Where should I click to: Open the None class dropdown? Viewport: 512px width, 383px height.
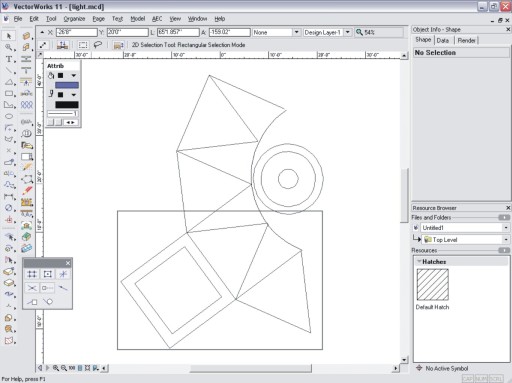pyautogui.click(x=296, y=32)
